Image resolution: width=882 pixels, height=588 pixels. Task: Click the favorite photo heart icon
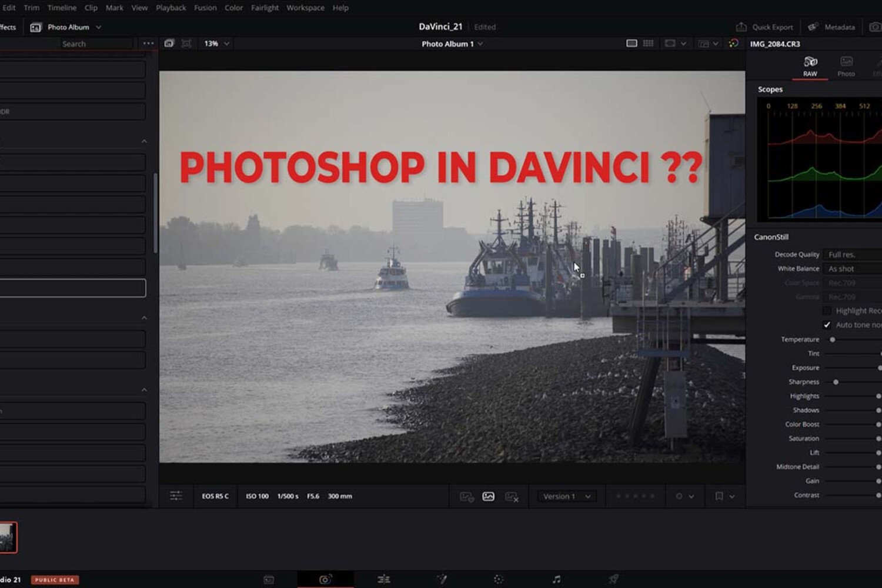tap(466, 497)
